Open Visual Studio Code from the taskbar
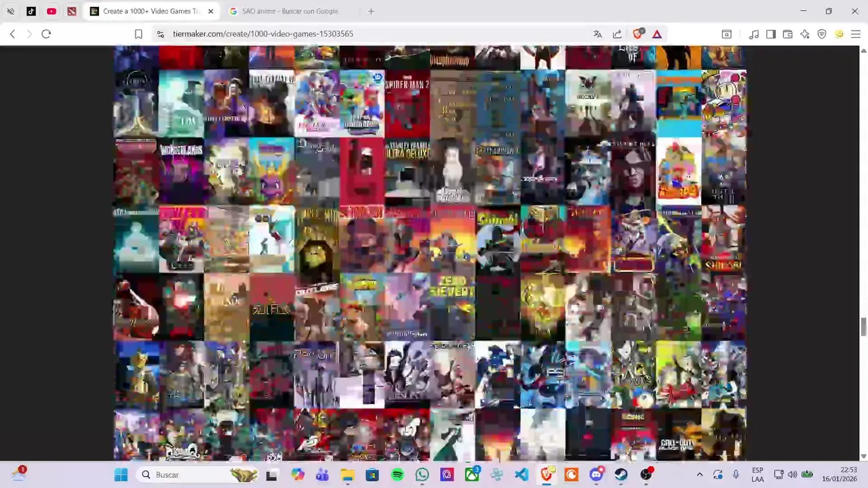 [521, 474]
